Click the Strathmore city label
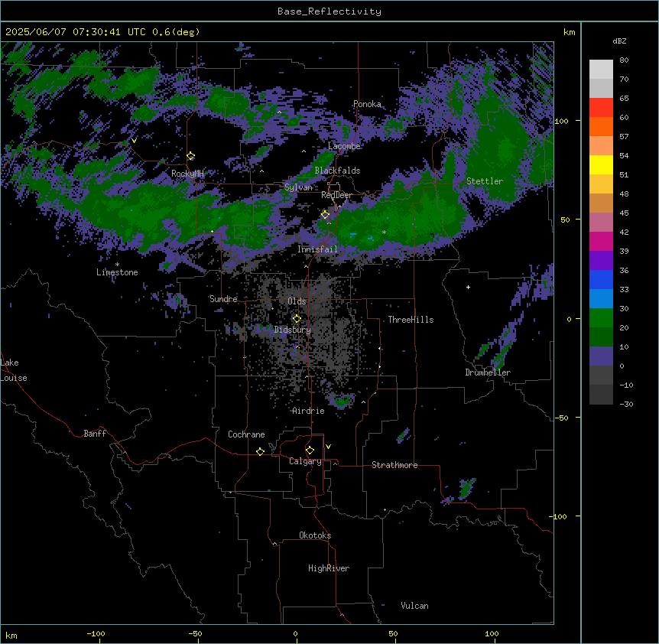This screenshot has height=644, width=659. [394, 465]
